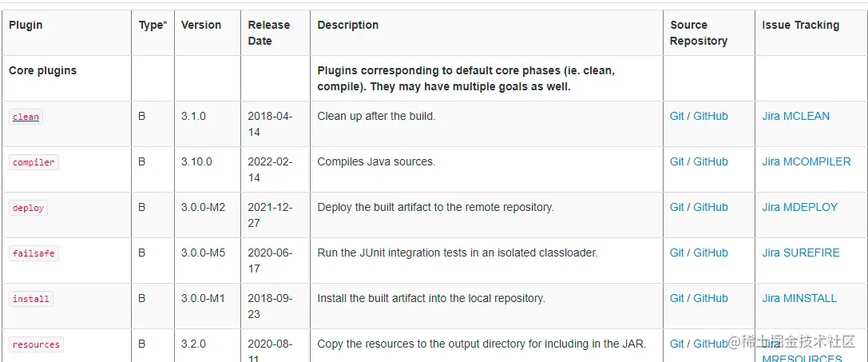Screen dimensions: 868x362
Task: Click Git link in resources row
Action: [676, 344]
